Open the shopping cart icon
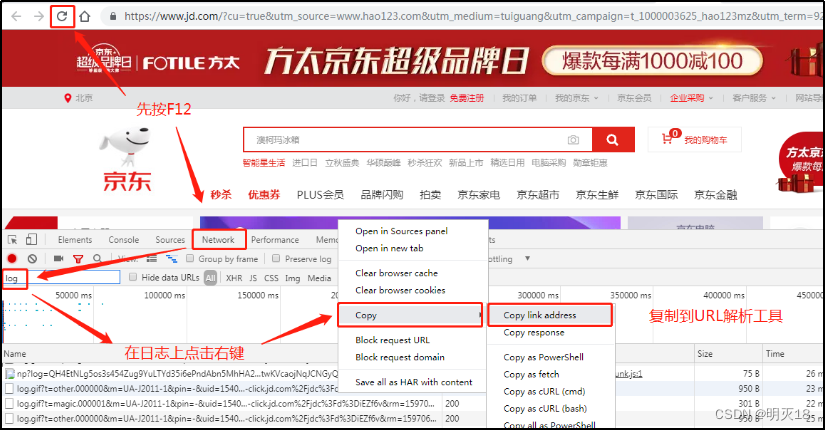The width and height of the screenshot is (825, 430). (668, 139)
